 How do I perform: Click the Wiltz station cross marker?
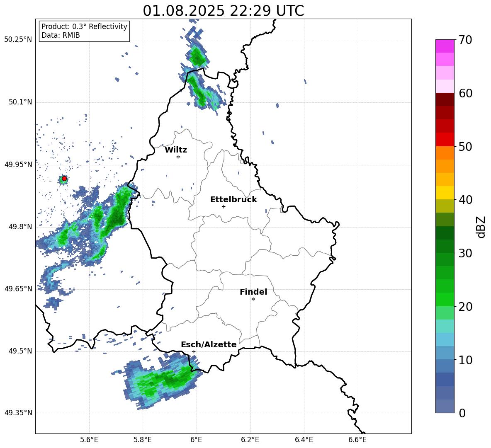coord(178,157)
